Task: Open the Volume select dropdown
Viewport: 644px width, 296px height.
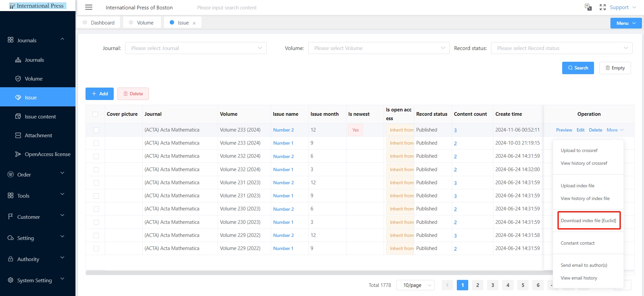Action: pyautogui.click(x=379, y=48)
